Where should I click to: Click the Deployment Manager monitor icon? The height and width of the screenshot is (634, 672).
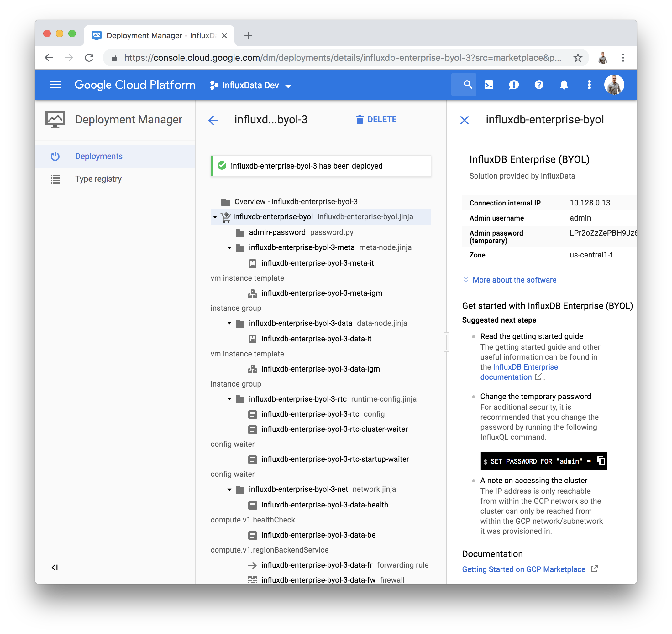pos(55,120)
